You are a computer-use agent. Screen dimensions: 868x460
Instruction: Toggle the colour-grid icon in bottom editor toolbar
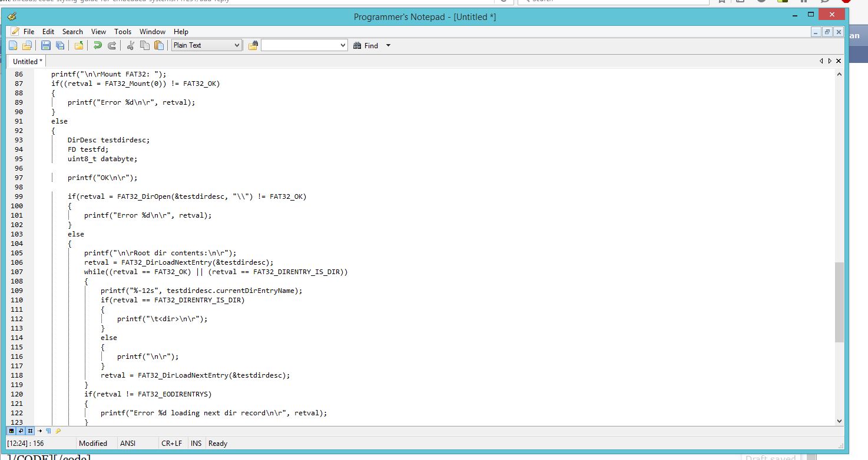(12, 431)
